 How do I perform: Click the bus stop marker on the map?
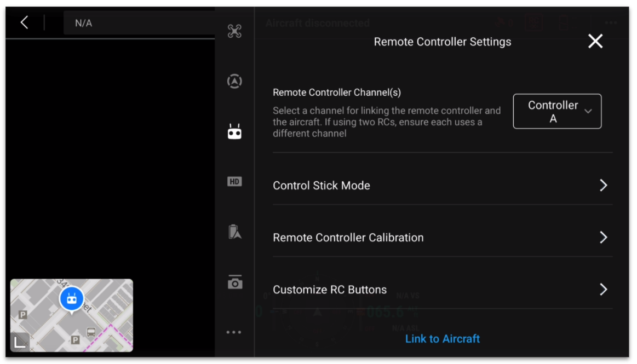click(x=91, y=332)
